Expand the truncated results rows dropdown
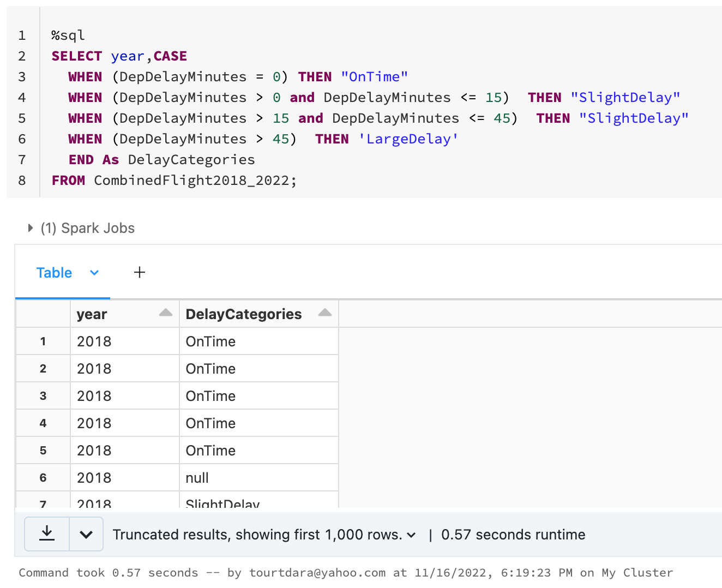 [x=412, y=535]
